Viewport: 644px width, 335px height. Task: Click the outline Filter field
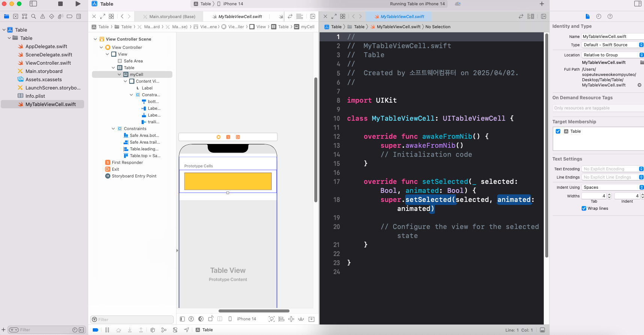[132, 320]
